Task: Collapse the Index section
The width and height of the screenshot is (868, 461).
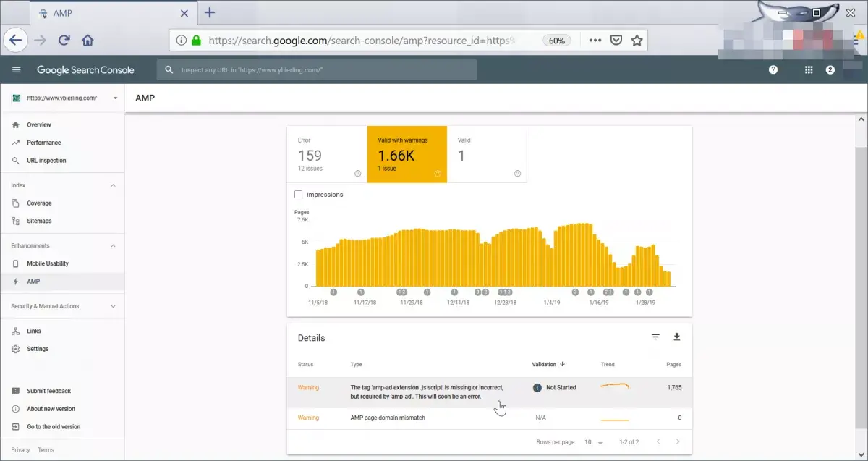Action: (113, 186)
